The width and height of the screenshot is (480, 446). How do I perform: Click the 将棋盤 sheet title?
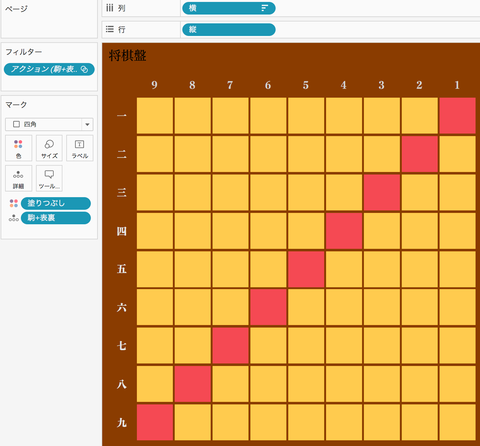coord(128,55)
